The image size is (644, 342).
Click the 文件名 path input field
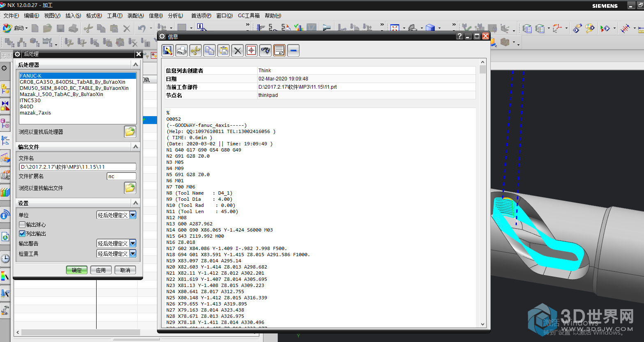(x=78, y=167)
